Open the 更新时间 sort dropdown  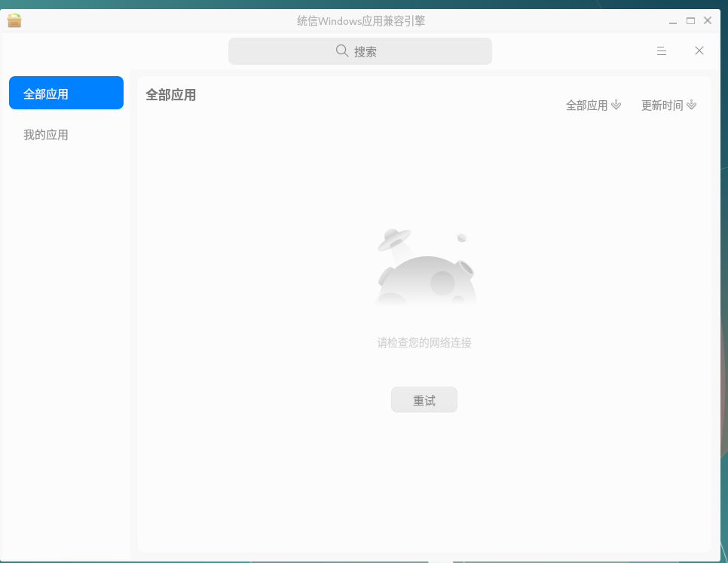click(x=668, y=106)
